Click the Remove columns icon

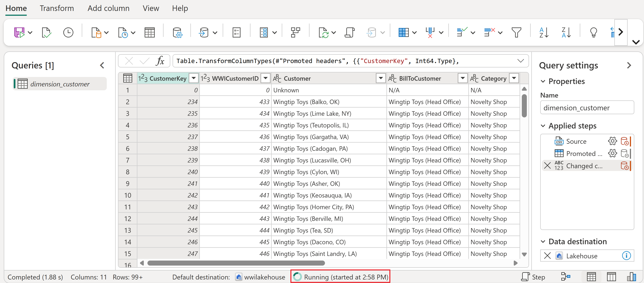point(430,32)
